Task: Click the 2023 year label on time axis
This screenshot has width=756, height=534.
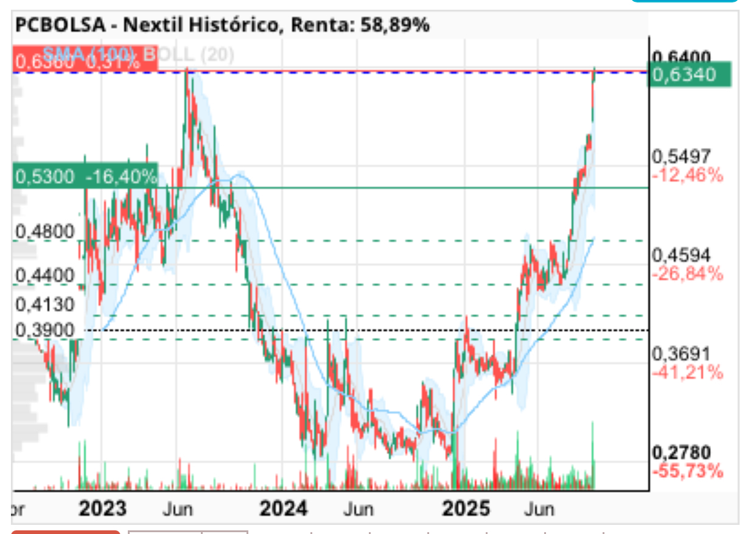Action: (103, 508)
